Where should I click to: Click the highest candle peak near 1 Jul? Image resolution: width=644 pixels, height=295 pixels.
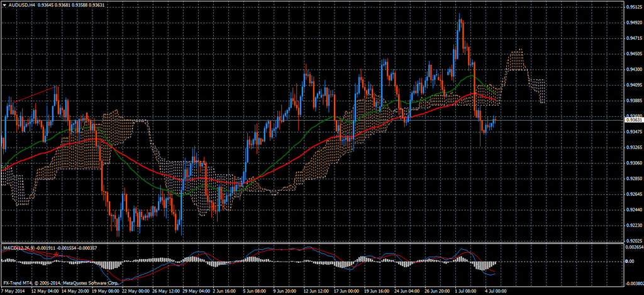(460, 15)
